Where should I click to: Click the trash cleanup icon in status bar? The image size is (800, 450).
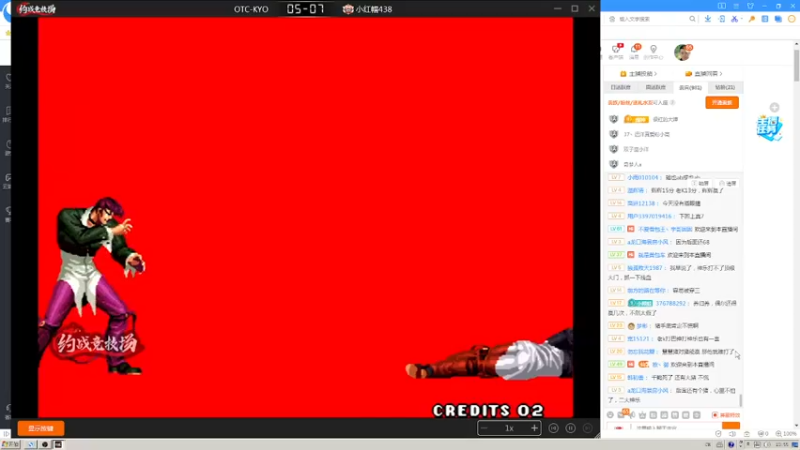click(x=747, y=434)
